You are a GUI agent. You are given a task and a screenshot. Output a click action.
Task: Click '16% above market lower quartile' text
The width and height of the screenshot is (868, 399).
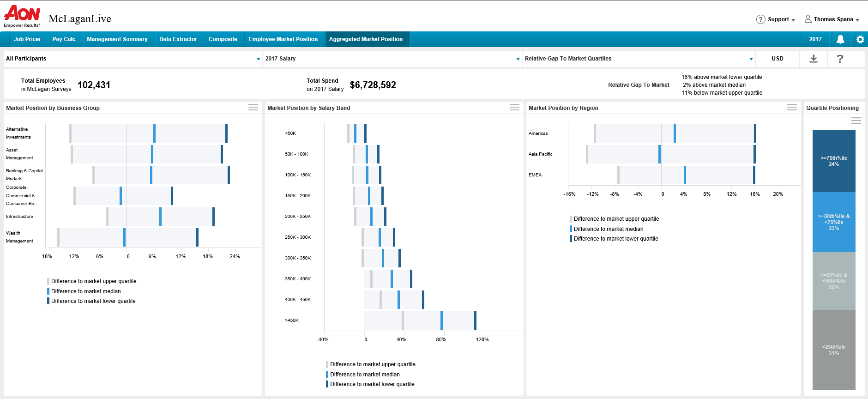[722, 77]
